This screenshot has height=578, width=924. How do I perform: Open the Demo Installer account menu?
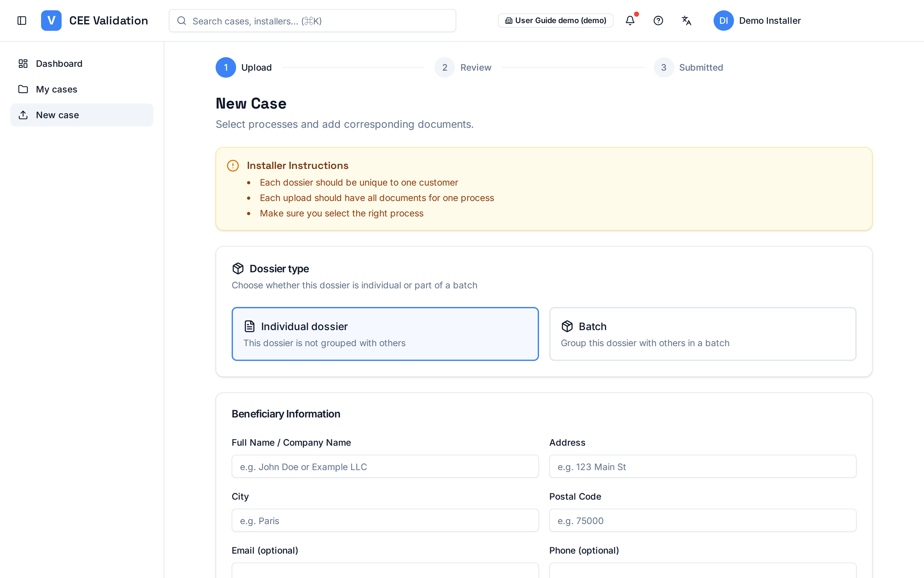click(757, 21)
